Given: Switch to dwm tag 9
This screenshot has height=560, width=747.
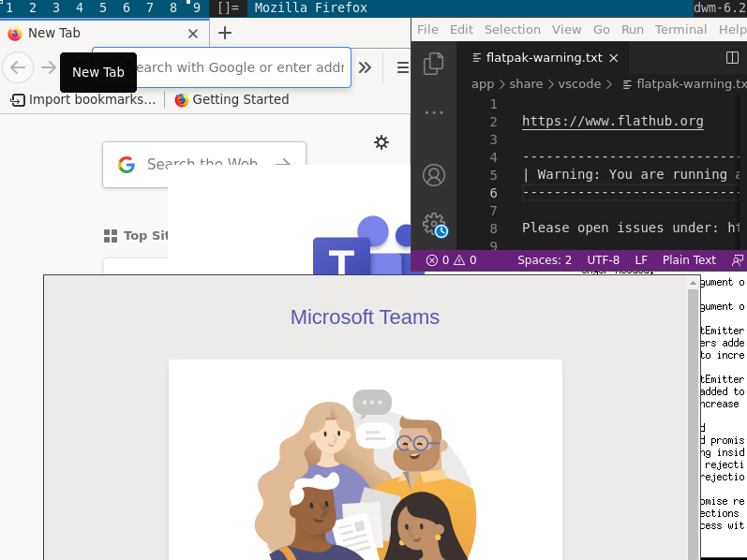Looking at the screenshot, I should [x=196, y=8].
